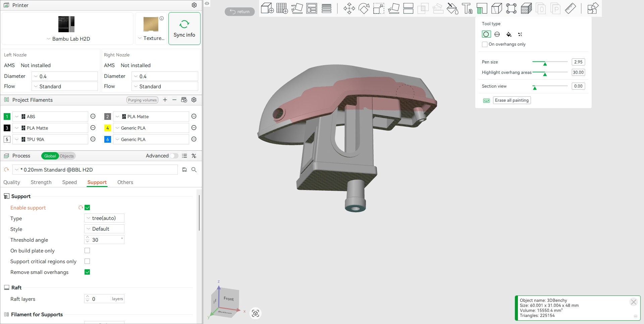Check On build plate only
This screenshot has height=324, width=644.
pyautogui.click(x=87, y=250)
